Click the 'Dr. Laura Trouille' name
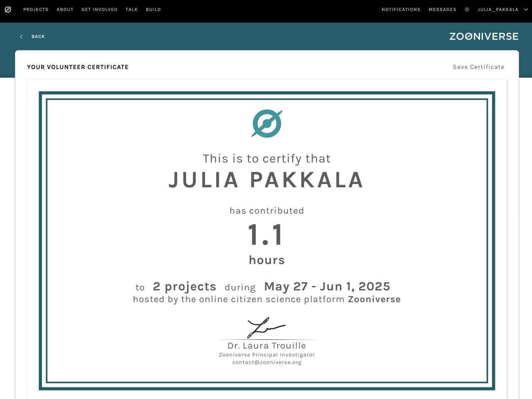The width and height of the screenshot is (532, 399). click(267, 346)
